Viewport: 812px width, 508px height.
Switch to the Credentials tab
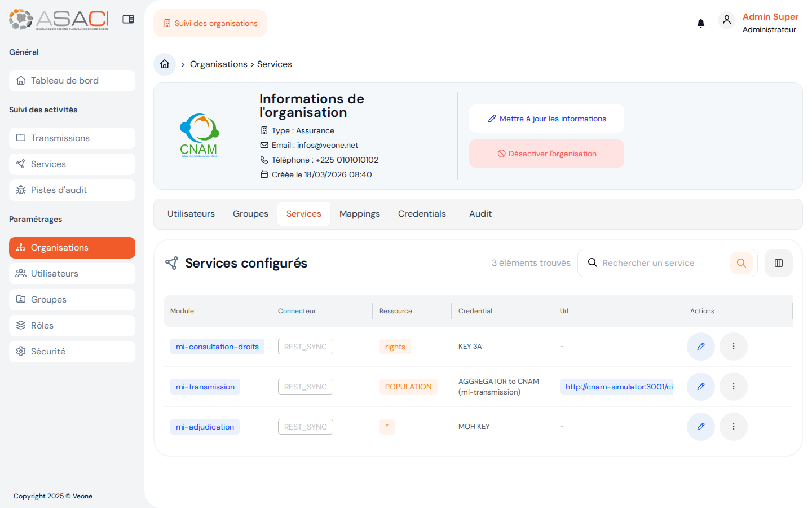[x=422, y=213]
